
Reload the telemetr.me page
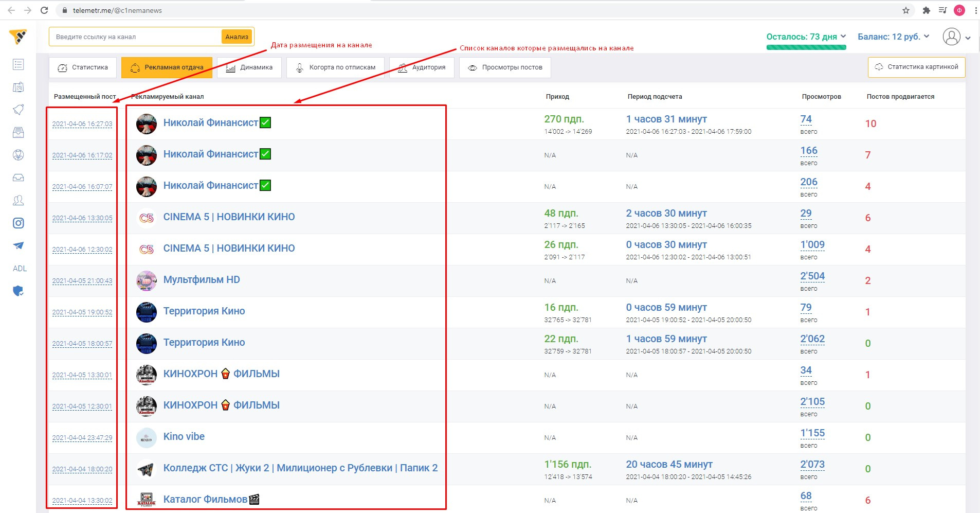pyautogui.click(x=44, y=10)
